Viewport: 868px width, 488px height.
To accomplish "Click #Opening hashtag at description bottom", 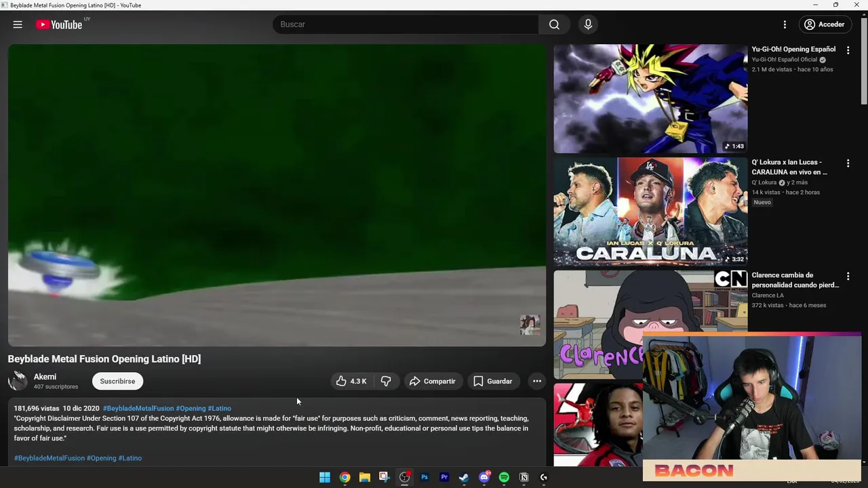I will click(102, 458).
